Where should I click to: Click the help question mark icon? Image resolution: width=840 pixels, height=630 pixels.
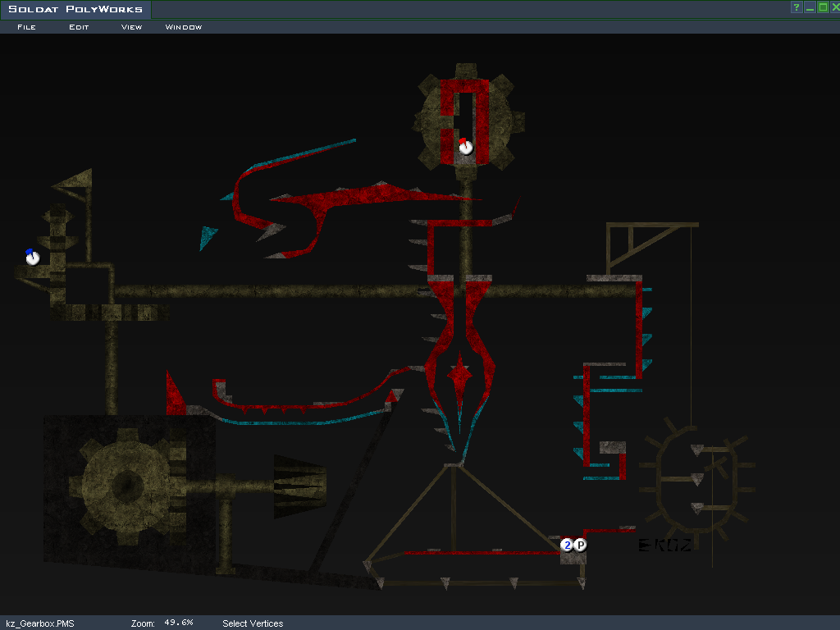pyautogui.click(x=796, y=7)
